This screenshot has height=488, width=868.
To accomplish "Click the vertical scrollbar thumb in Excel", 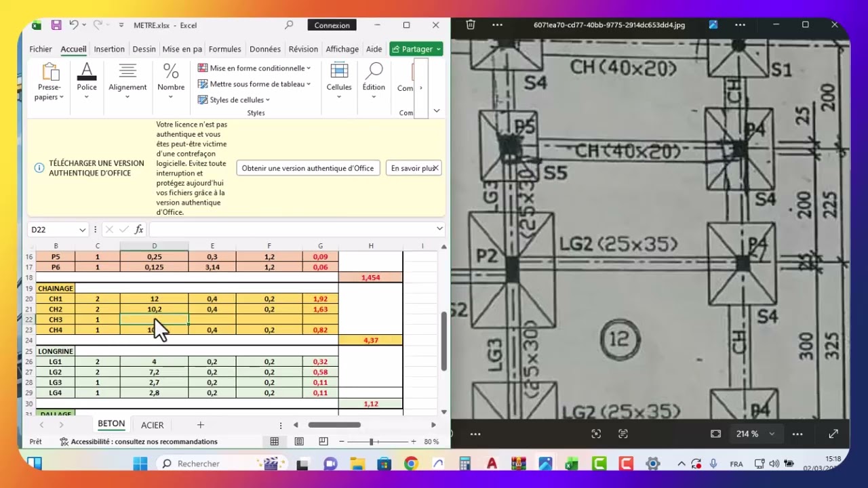I will click(x=444, y=341).
